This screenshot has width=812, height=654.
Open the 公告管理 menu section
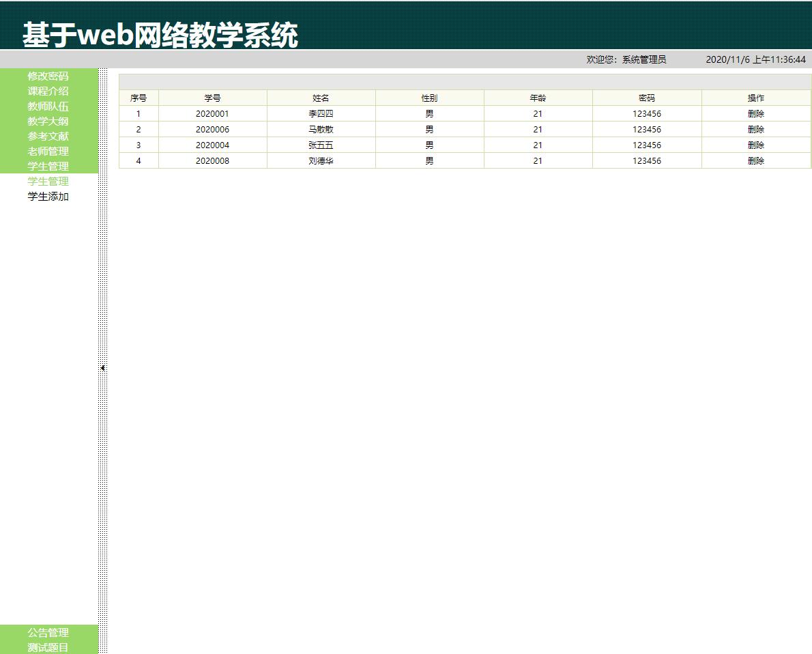(x=48, y=633)
